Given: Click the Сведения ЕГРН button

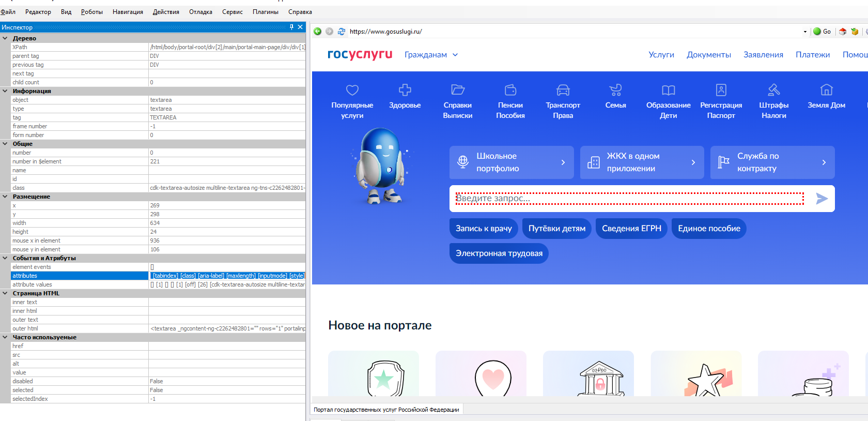Looking at the screenshot, I should click(x=631, y=229).
